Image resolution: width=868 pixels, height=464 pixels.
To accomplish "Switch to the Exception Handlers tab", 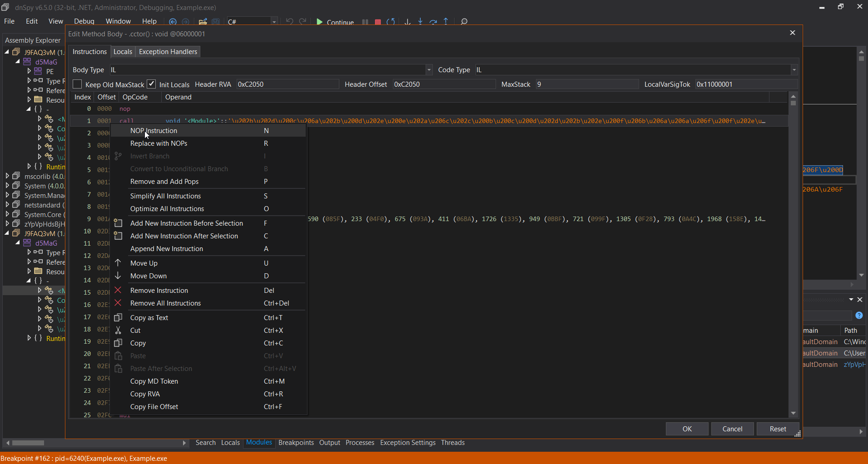I will [168, 52].
